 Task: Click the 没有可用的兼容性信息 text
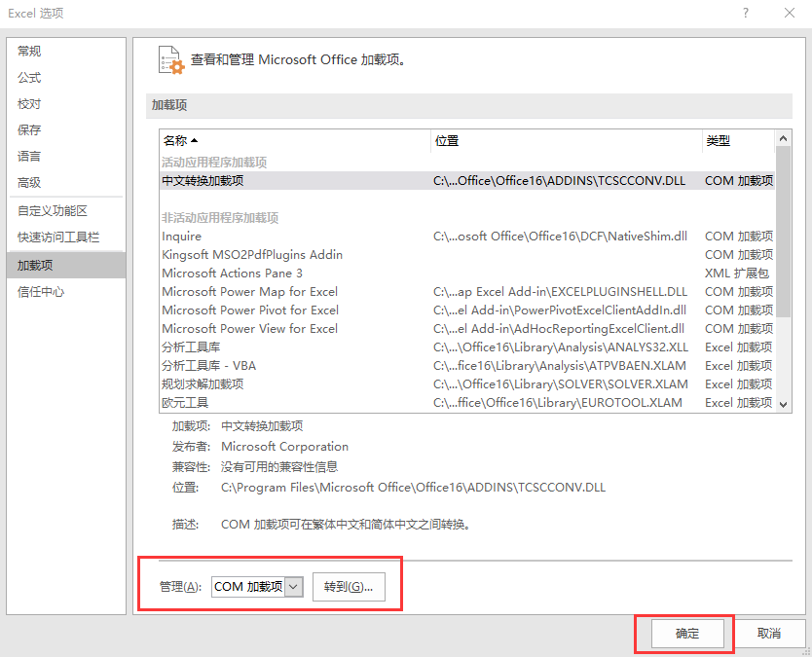click(x=279, y=467)
